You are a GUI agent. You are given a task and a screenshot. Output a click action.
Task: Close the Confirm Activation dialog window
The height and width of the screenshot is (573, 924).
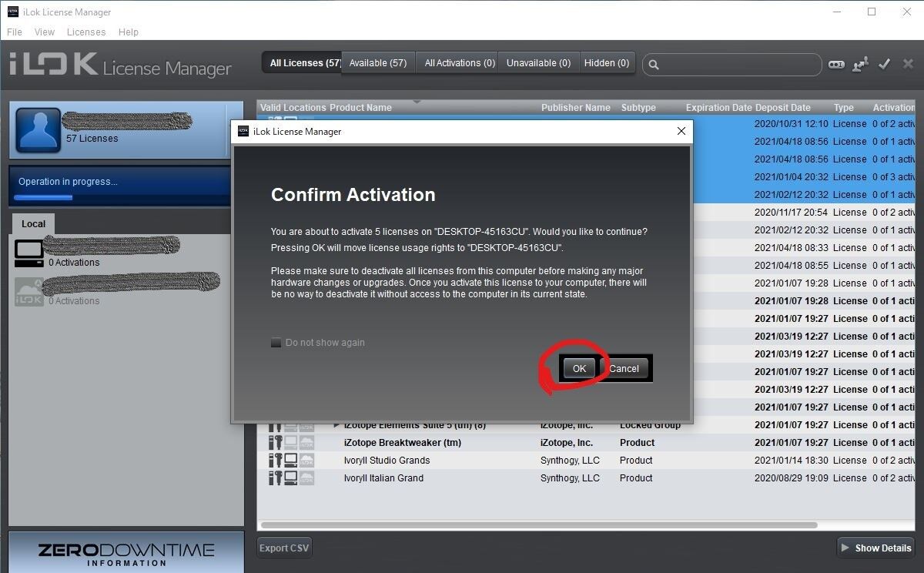point(681,131)
